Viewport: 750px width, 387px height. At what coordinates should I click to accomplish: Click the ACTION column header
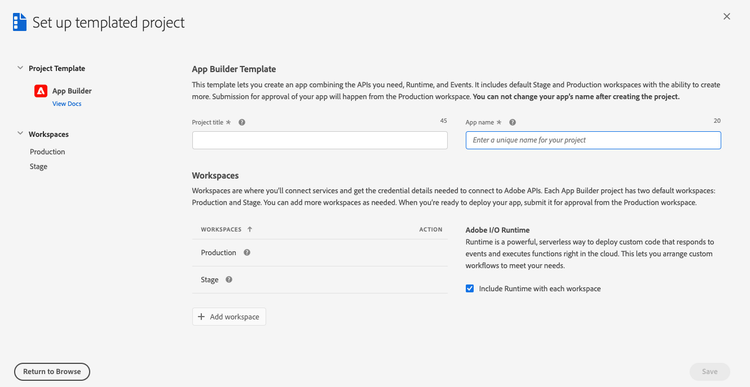click(x=430, y=230)
